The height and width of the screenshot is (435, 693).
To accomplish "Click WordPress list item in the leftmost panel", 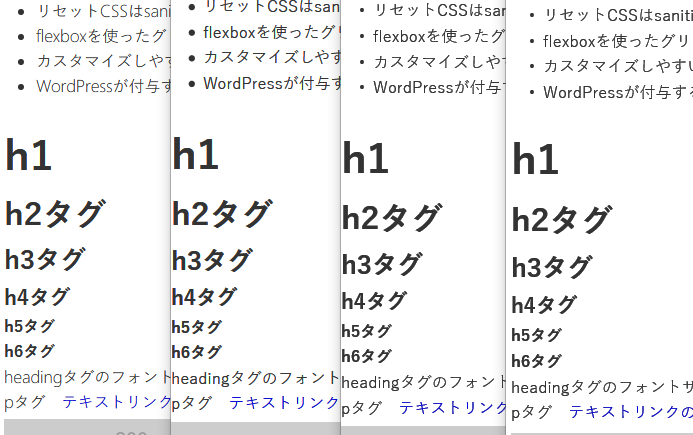I will [x=103, y=86].
